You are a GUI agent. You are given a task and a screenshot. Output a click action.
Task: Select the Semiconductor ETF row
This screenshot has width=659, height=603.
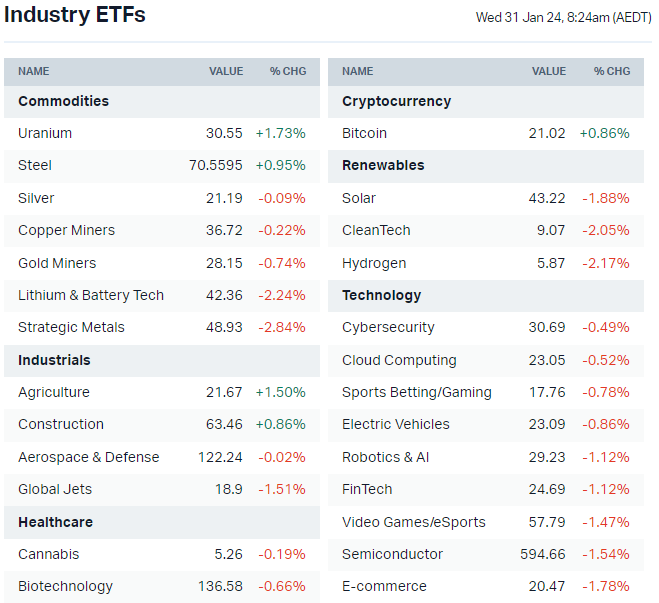[x=392, y=554]
